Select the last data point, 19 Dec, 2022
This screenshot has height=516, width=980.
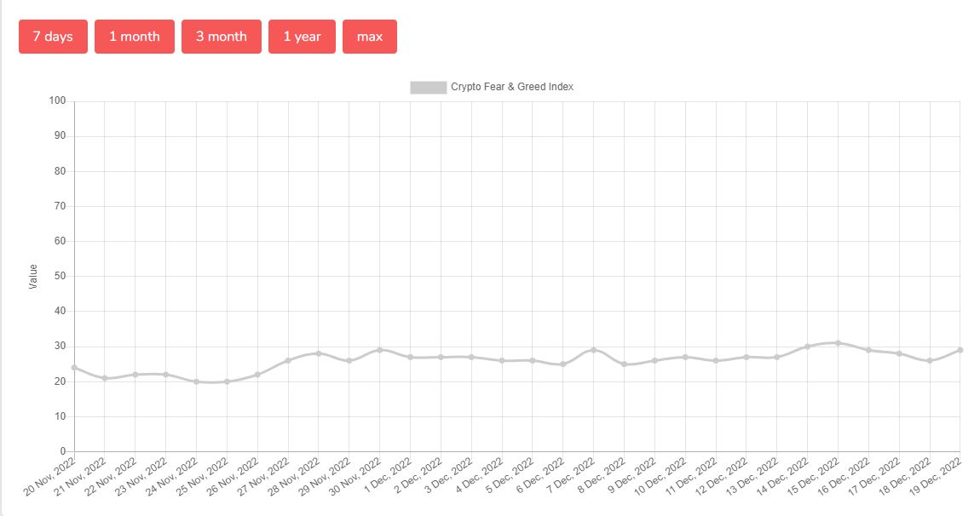[x=960, y=350]
